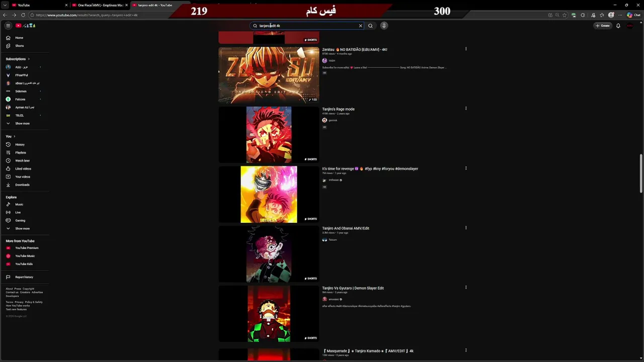The image size is (644, 362).
Task: Open YouTube Kids link
Action: click(24, 264)
